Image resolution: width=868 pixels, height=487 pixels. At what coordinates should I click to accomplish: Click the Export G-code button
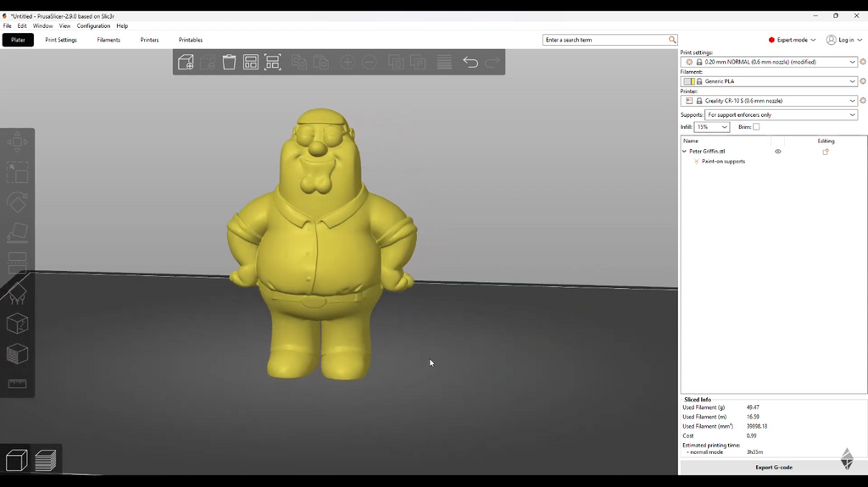pos(773,467)
